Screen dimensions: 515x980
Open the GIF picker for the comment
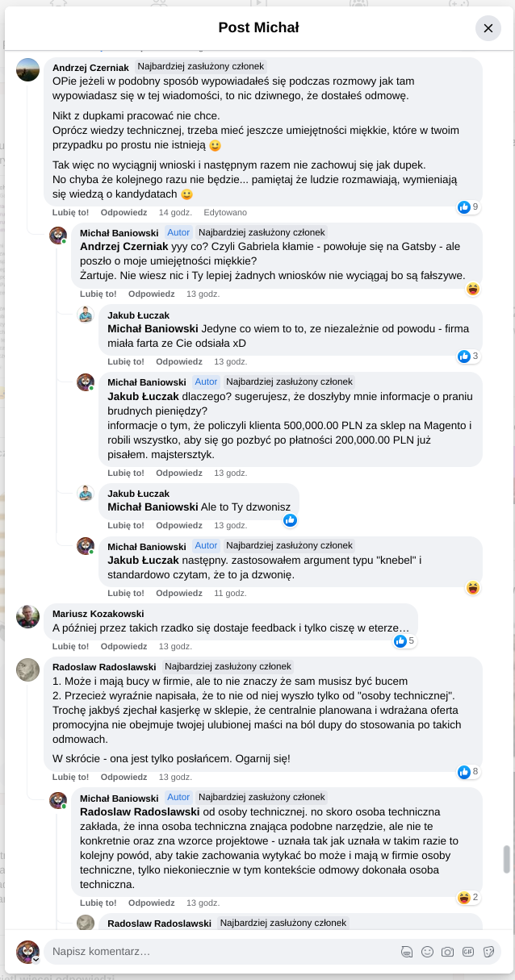(x=468, y=952)
